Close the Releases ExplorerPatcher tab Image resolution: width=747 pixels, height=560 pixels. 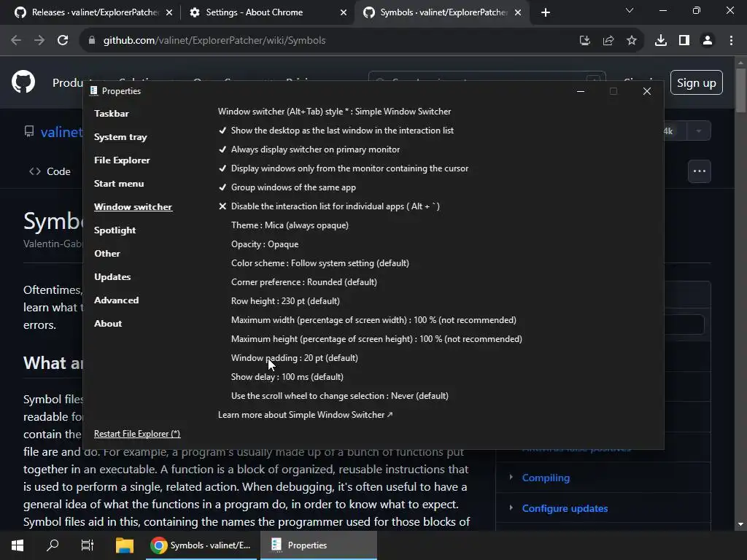click(x=169, y=12)
